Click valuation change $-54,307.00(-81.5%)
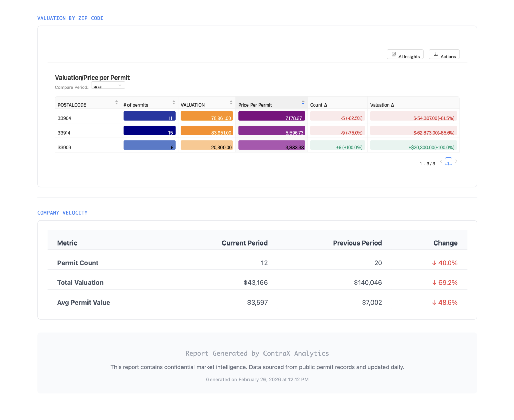 click(414, 116)
